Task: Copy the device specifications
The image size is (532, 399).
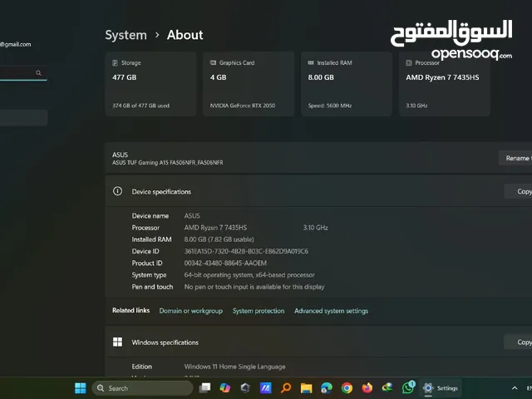Action: point(518,191)
